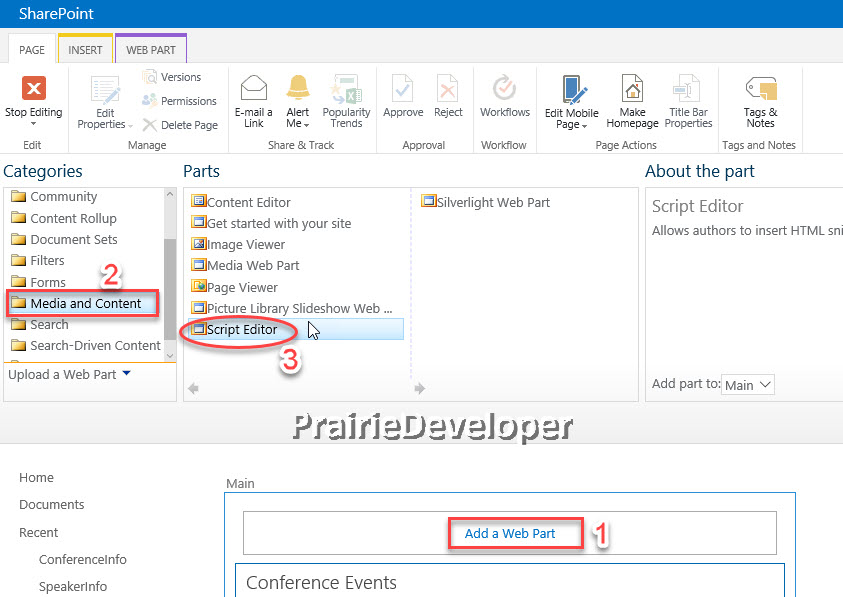The height and width of the screenshot is (597, 843).
Task: Open the Add part to Main dropdown
Action: [x=747, y=385]
